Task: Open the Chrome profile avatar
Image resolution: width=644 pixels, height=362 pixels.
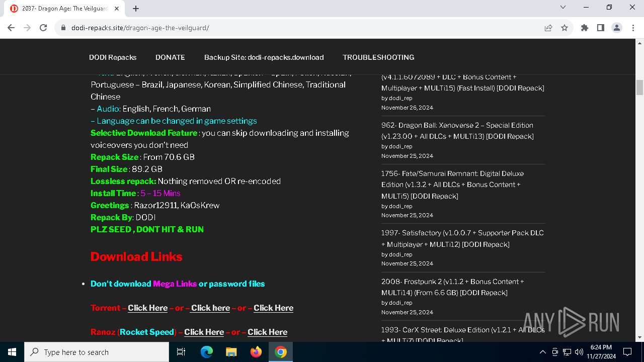Action: [617, 28]
